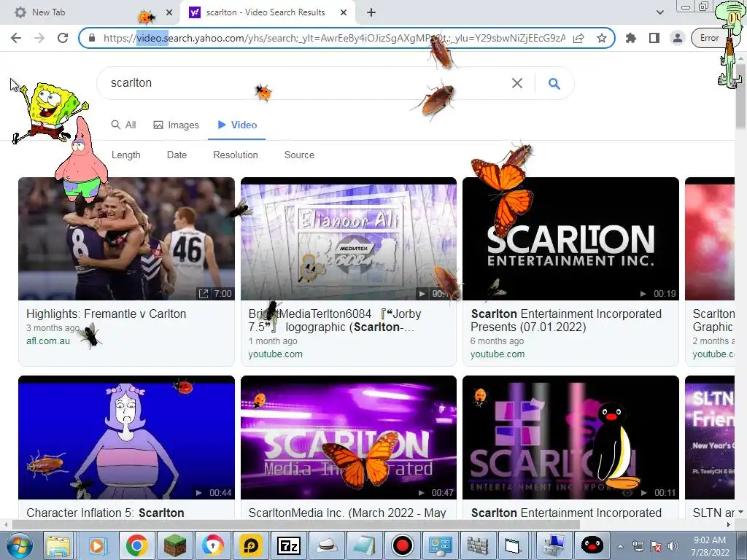This screenshot has height=560, width=747.
Task: Click the forward navigation arrow
Action: [39, 38]
